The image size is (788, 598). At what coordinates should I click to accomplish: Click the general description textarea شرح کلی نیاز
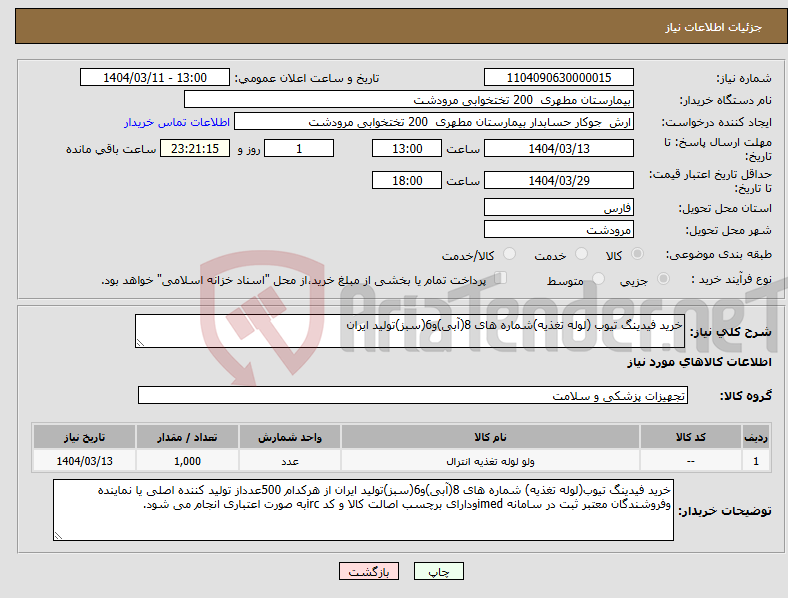click(x=410, y=331)
